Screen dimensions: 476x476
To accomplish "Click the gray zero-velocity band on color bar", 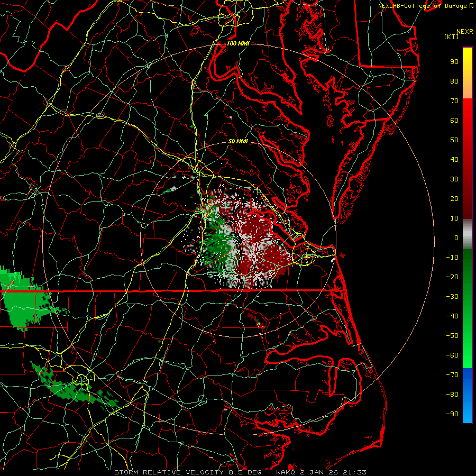I will (x=467, y=234).
